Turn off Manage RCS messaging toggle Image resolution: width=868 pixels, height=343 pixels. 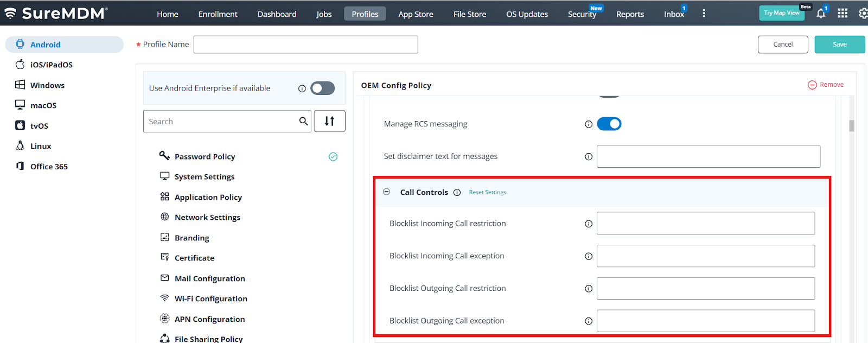click(609, 124)
